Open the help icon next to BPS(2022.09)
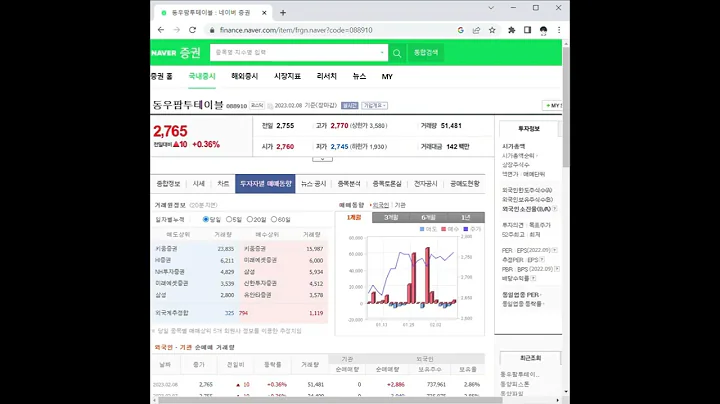Image resolution: width=720 pixels, height=404 pixels. (x=557, y=269)
